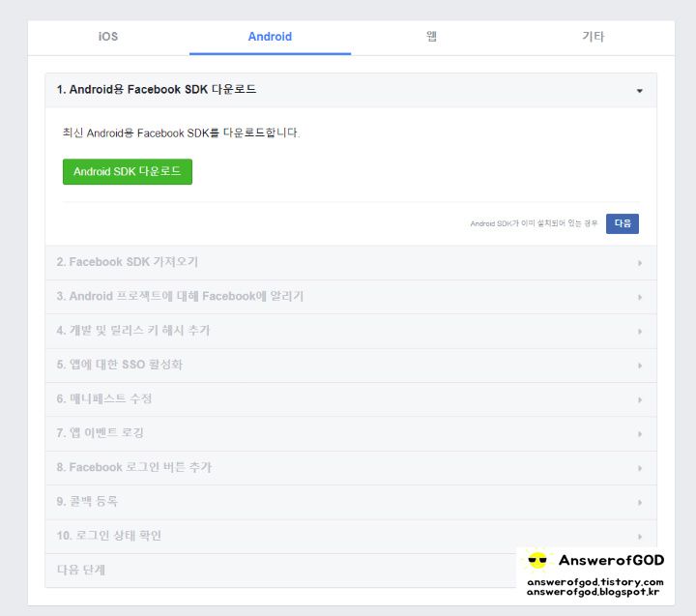This screenshot has width=696, height=616.
Task: Open the 9. 콜백 등록 title
Action: (x=87, y=502)
